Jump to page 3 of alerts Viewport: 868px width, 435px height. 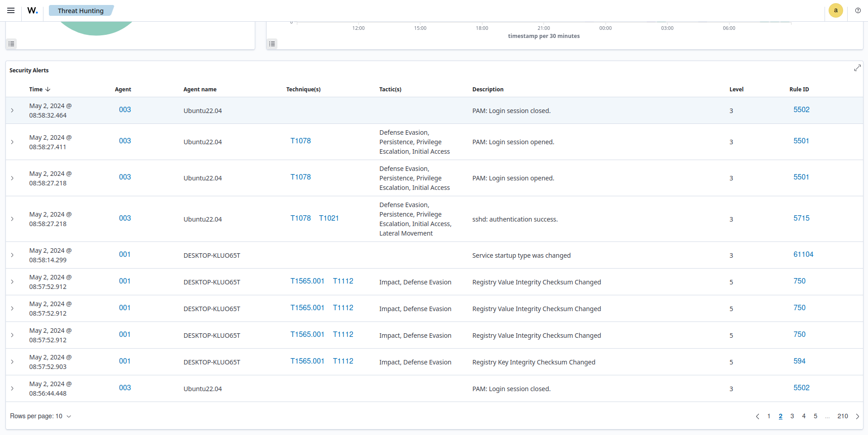pos(792,416)
